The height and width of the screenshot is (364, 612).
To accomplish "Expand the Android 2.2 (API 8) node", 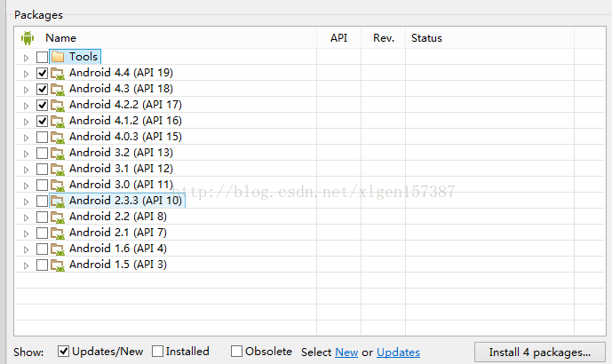I will 26,218.
